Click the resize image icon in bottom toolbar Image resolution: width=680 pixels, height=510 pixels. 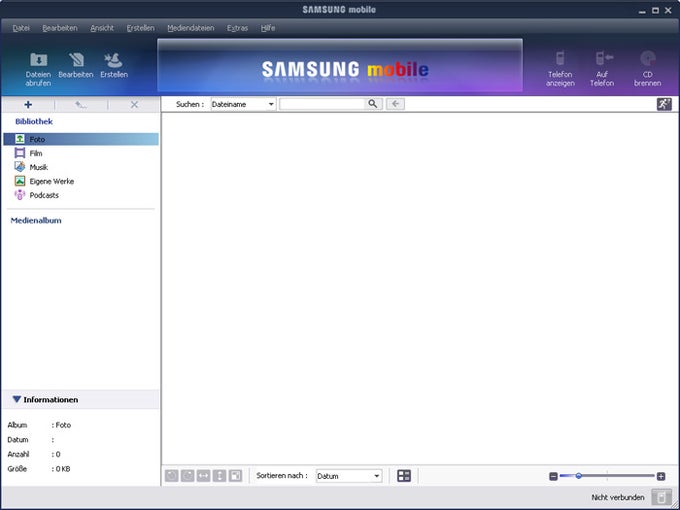(x=235, y=476)
